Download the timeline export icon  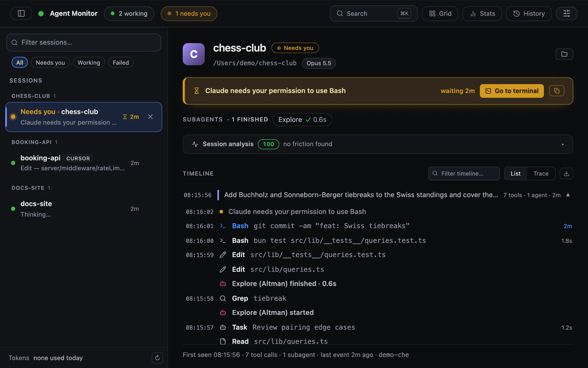(566, 173)
